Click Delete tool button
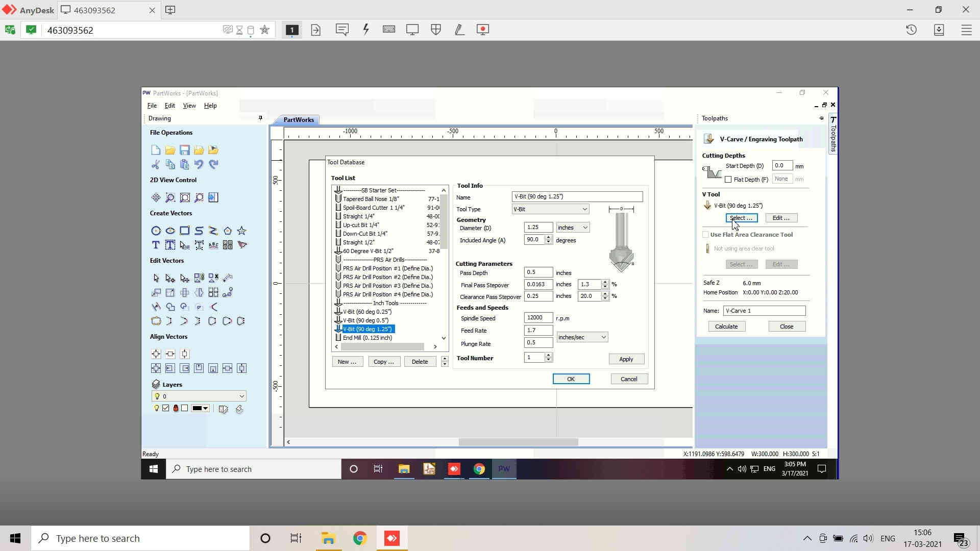Image resolution: width=980 pixels, height=551 pixels. (420, 362)
